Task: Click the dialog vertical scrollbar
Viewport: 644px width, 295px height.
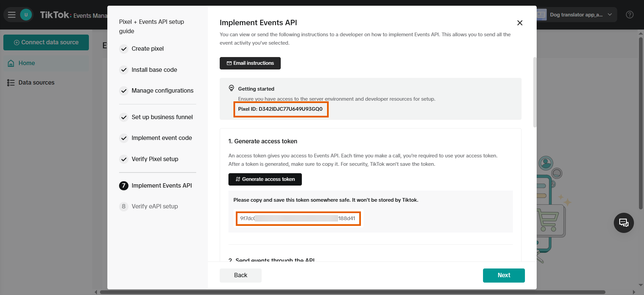Action: coord(535,92)
